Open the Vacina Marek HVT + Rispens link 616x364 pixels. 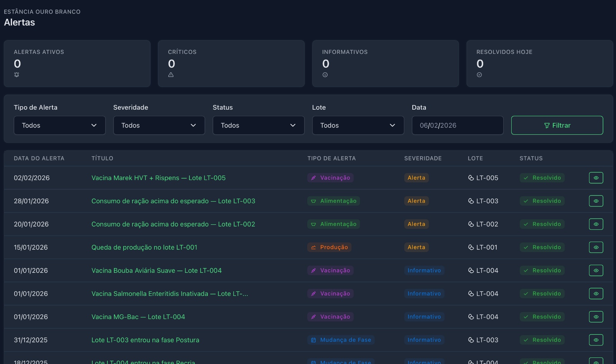point(158,178)
